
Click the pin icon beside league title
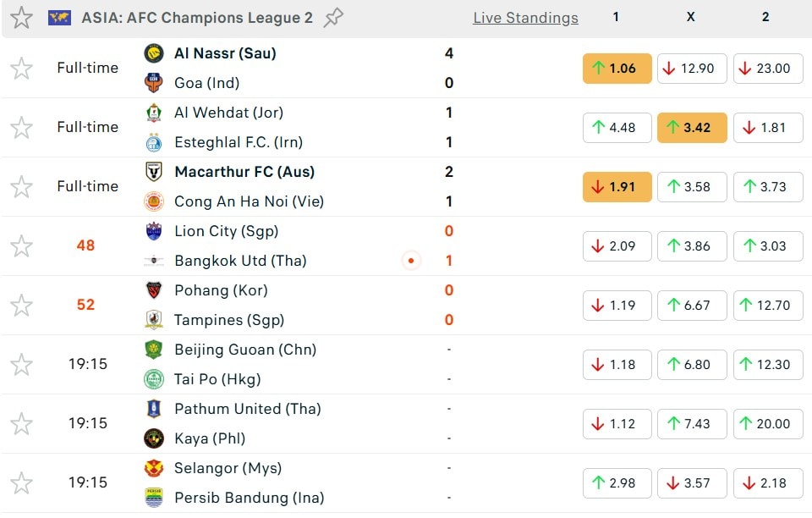(333, 18)
